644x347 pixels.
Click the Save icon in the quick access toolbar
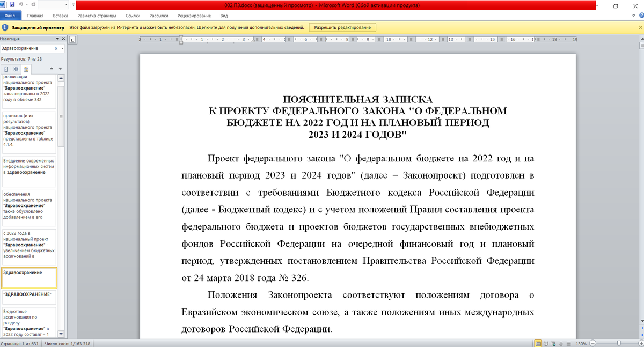[x=12, y=5]
